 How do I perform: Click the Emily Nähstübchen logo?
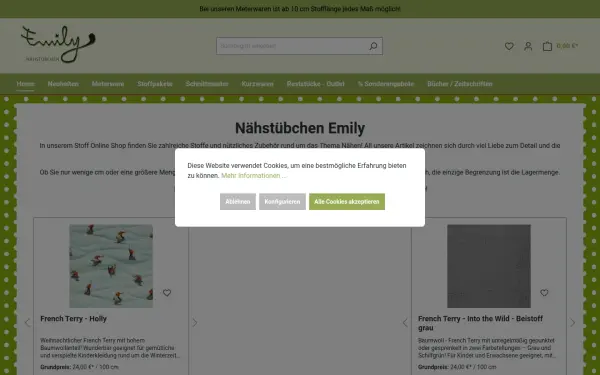(x=58, y=44)
